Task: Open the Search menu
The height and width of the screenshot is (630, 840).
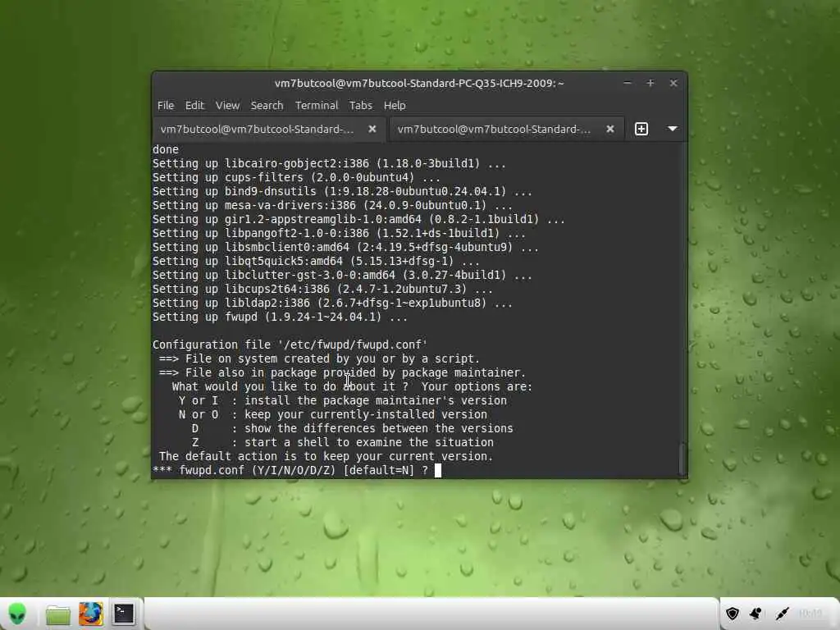Action: [267, 106]
